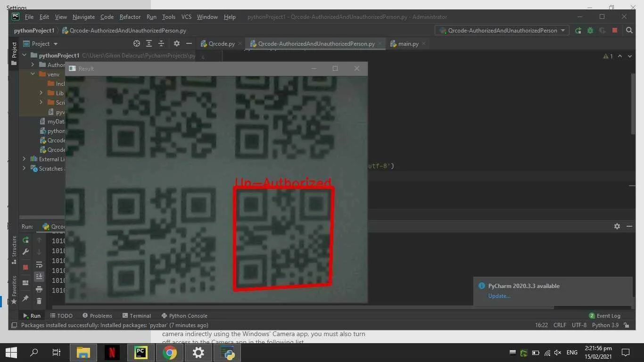Rerun the script in Run panel
The height and width of the screenshot is (362, 644).
pyautogui.click(x=25, y=240)
